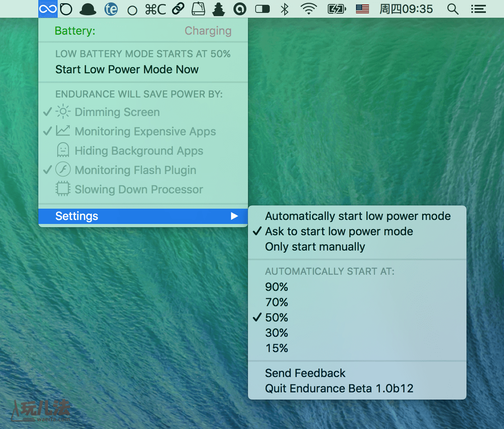This screenshot has height=429, width=504.
Task: Open the circular sync icon beside Endurance
Action: coord(66,9)
